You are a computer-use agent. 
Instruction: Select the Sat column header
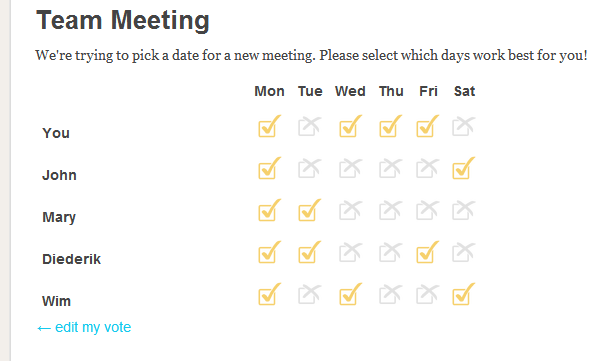coord(464,91)
